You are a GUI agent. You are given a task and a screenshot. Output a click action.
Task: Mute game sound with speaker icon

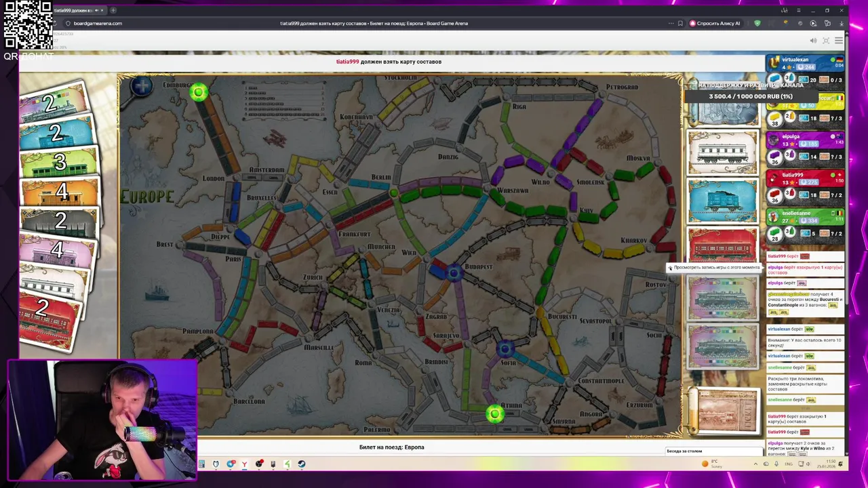pos(813,41)
